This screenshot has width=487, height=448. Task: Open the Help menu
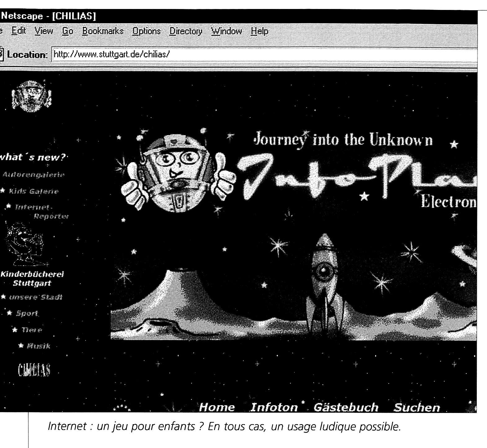pos(259,31)
